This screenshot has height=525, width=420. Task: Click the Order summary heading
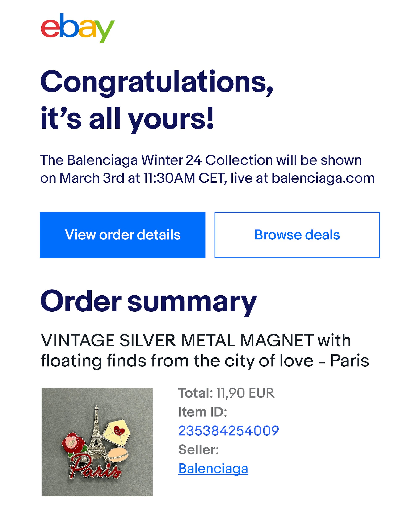coord(148,302)
